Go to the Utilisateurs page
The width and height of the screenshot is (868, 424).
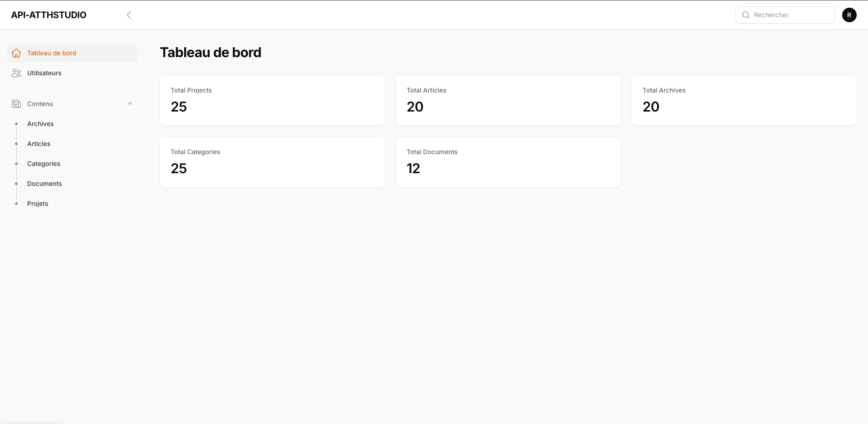pyautogui.click(x=44, y=73)
